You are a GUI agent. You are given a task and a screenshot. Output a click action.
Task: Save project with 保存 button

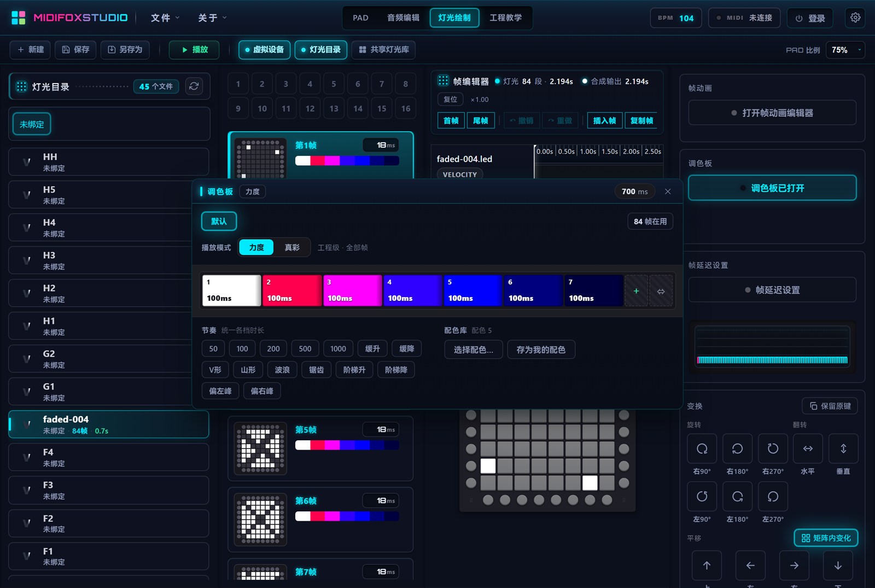[75, 50]
